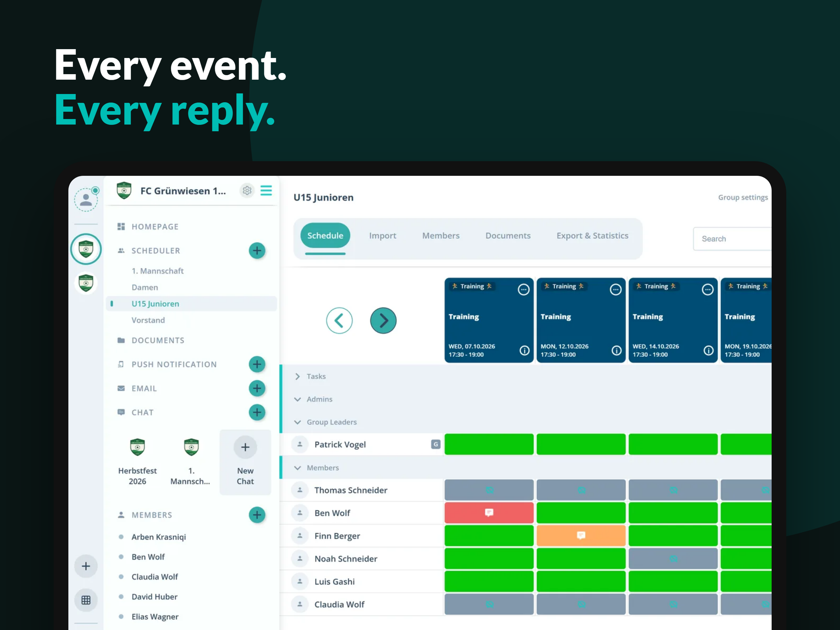Open Export & Statistics tab
The height and width of the screenshot is (630, 840).
(x=592, y=235)
